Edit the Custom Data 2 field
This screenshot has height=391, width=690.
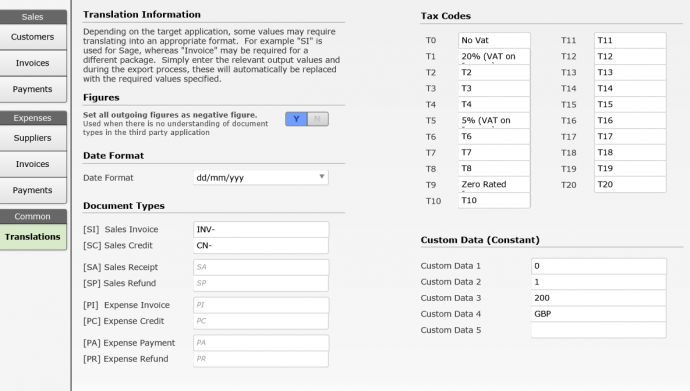tap(598, 282)
